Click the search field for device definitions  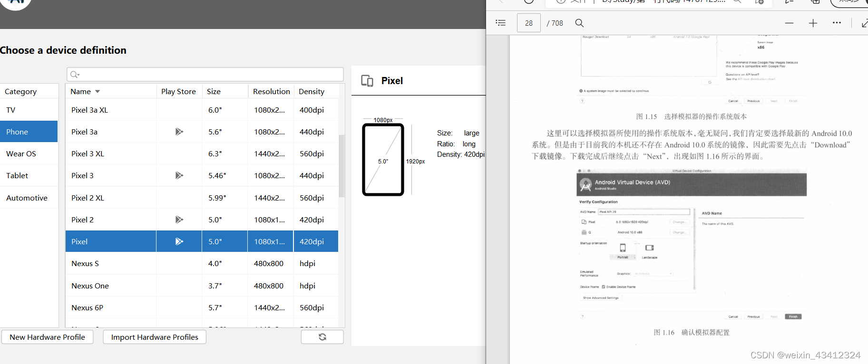(205, 74)
